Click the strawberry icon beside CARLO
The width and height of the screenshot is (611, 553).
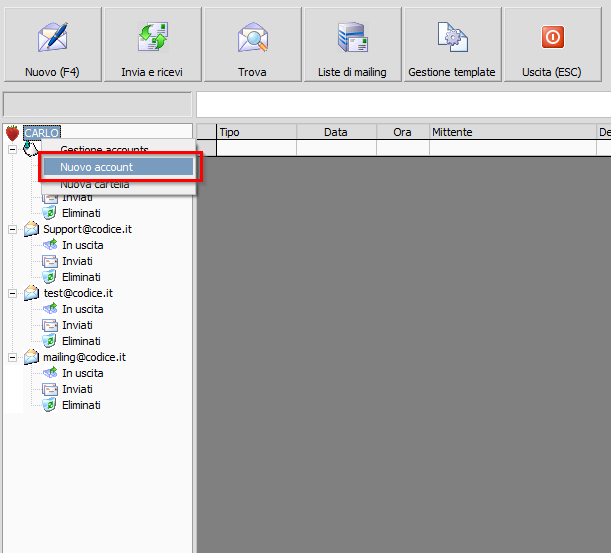tap(12, 133)
